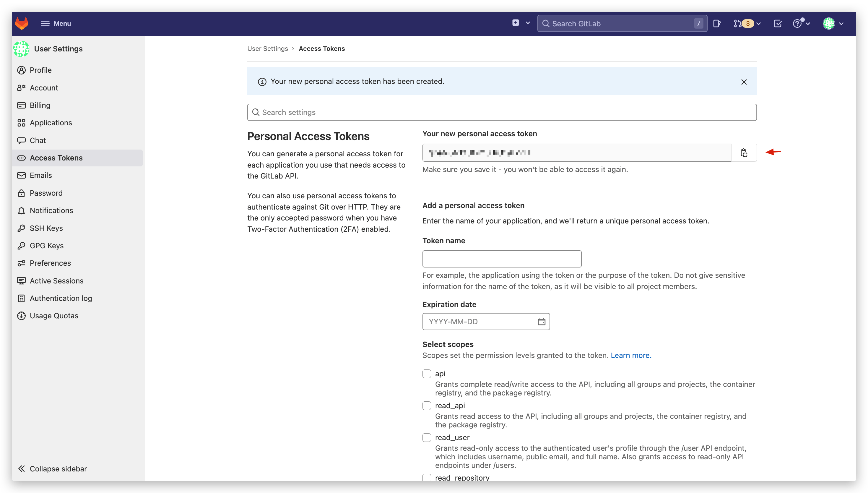The image size is (868, 493).
Task: Go to SSH Keys settings
Action: (46, 228)
